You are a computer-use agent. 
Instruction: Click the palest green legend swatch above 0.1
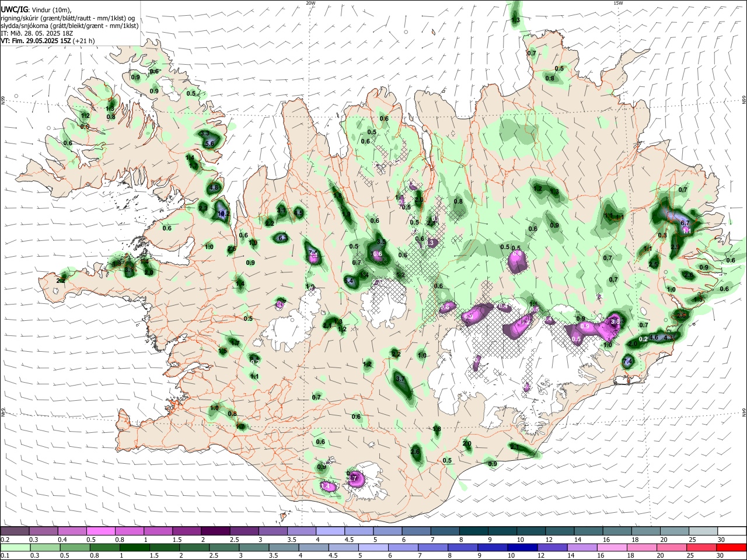tap(15, 548)
